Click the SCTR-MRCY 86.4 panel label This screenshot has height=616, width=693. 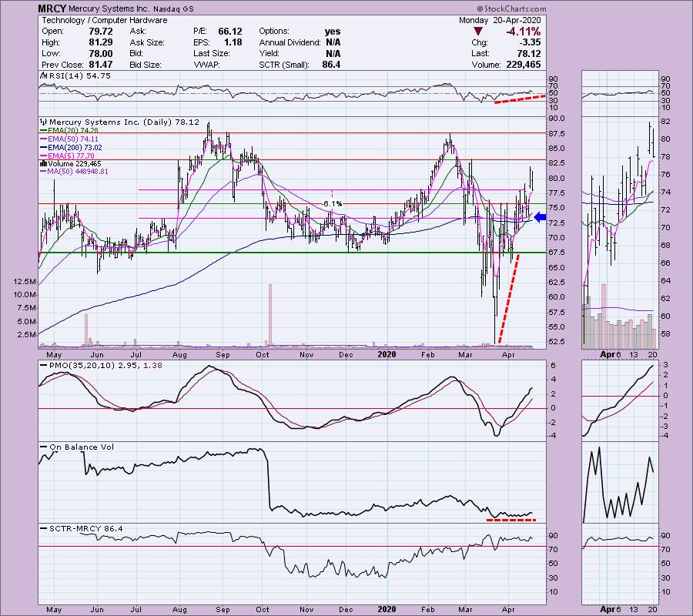82,528
